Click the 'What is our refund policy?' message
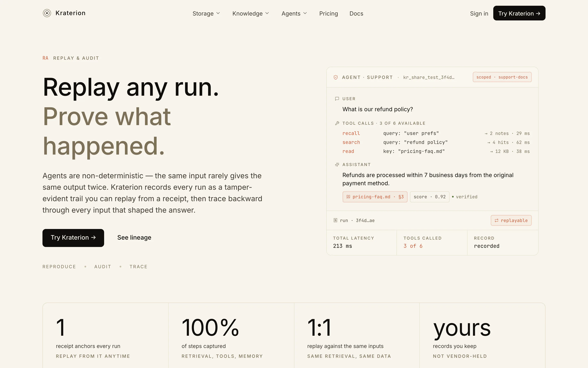Image resolution: width=588 pixels, height=368 pixels. point(378,109)
